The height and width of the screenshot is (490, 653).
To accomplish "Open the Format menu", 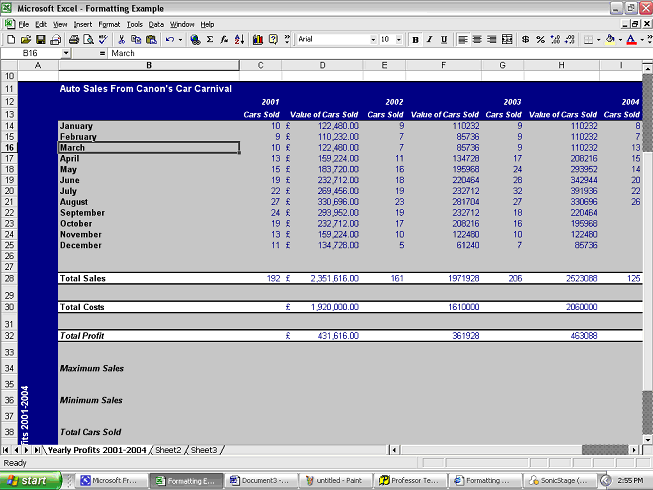I will coord(109,23).
